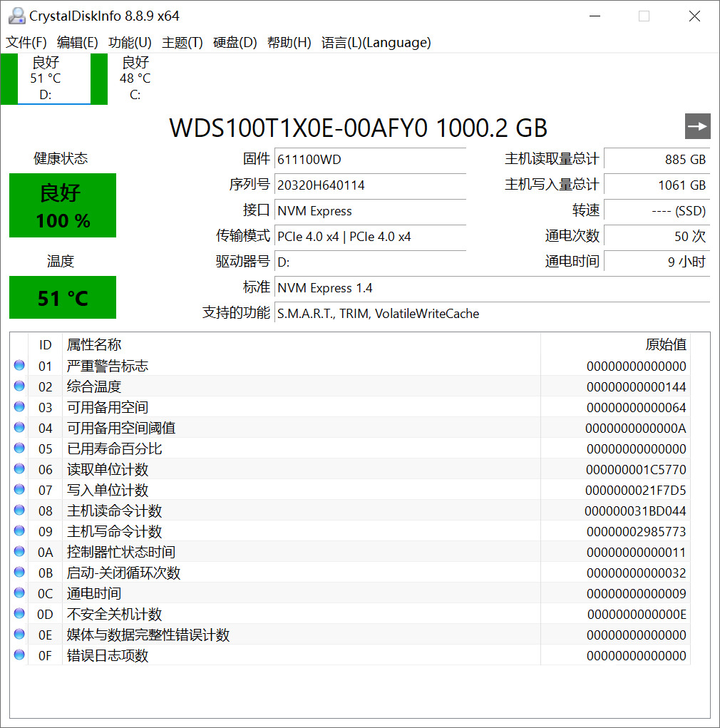Screen dimensions: 720x728
Task: Click status dot for attribute 0B 启动-关闭循环次数
Action: [19, 572]
